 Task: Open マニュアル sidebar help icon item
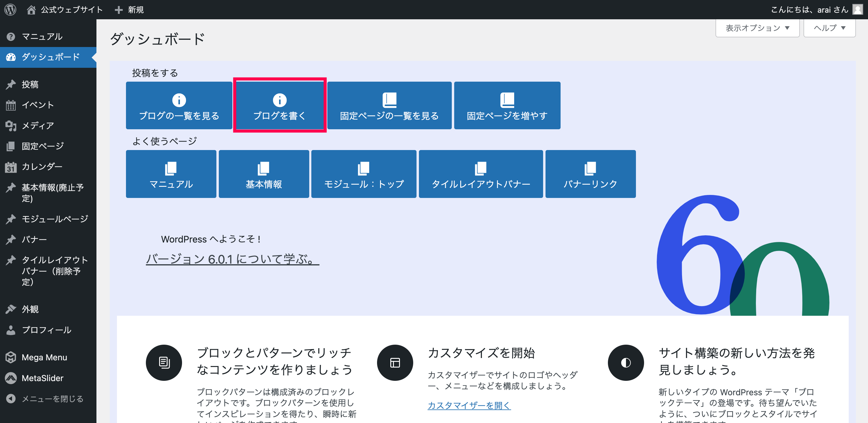[42, 36]
